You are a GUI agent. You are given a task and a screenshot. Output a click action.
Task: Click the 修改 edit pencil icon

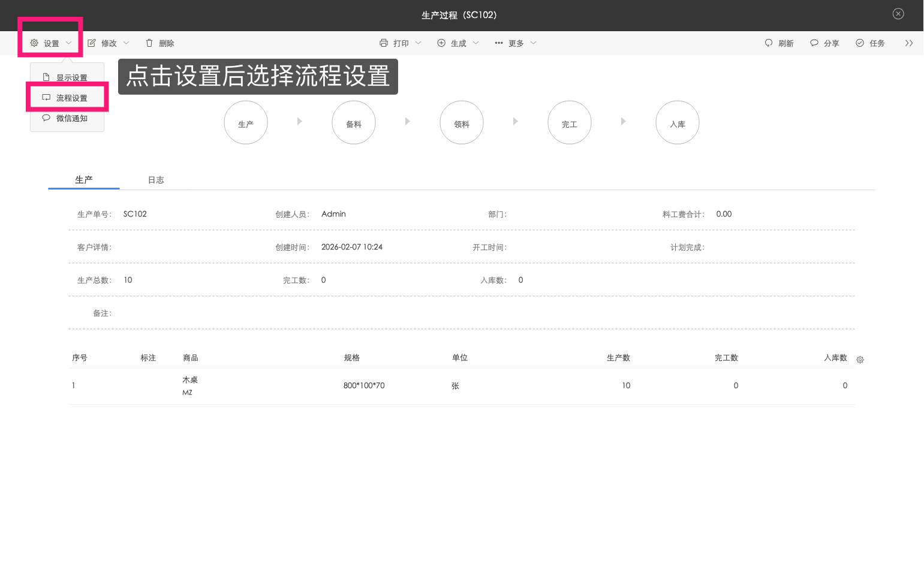pyautogui.click(x=91, y=43)
